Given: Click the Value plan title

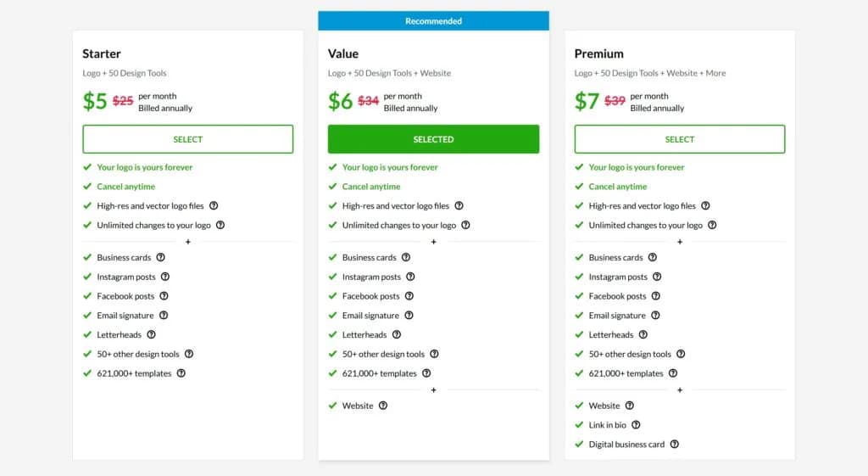Looking at the screenshot, I should click(x=343, y=53).
